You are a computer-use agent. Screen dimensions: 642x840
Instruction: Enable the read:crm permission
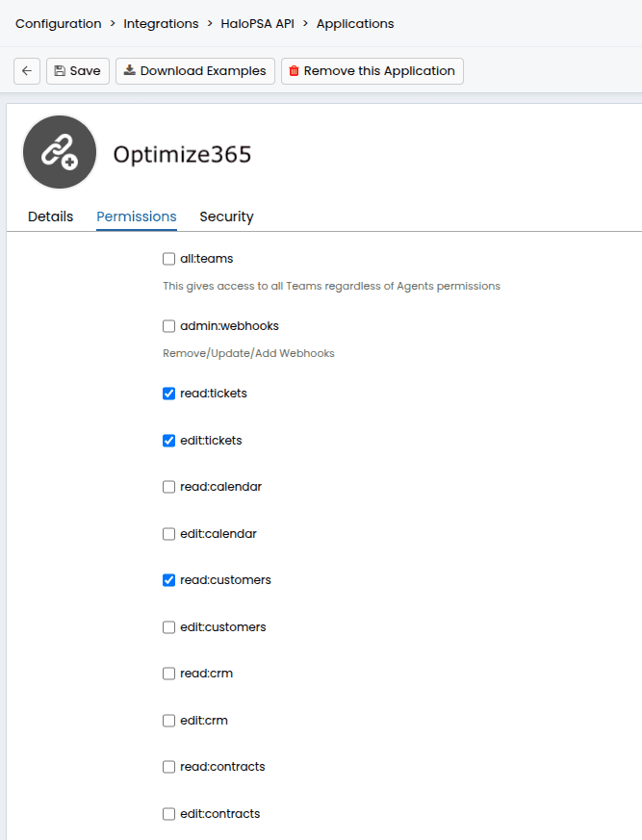coord(168,674)
